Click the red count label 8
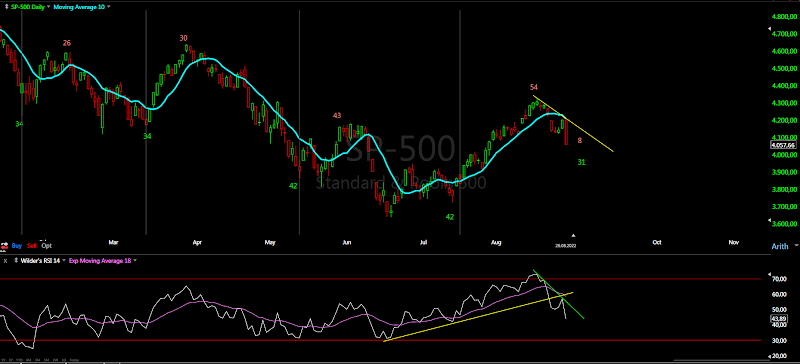 tap(580, 140)
